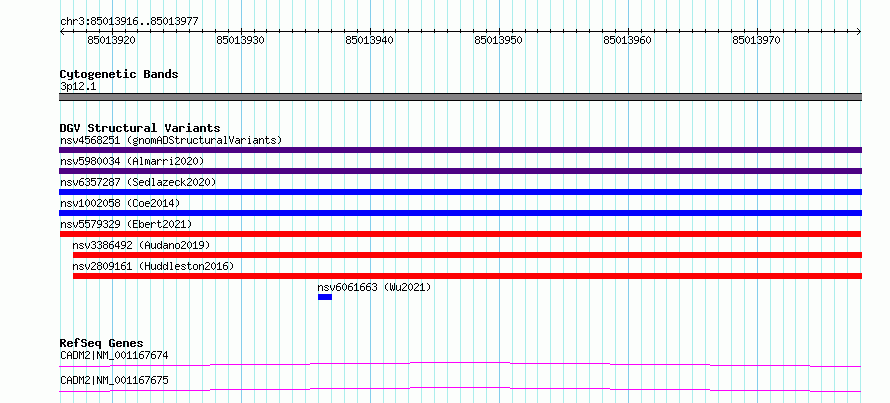Image resolution: width=890 pixels, height=403 pixels.
Task: Click the nsv3386492 Audano2019 red bar
Action: (467, 255)
